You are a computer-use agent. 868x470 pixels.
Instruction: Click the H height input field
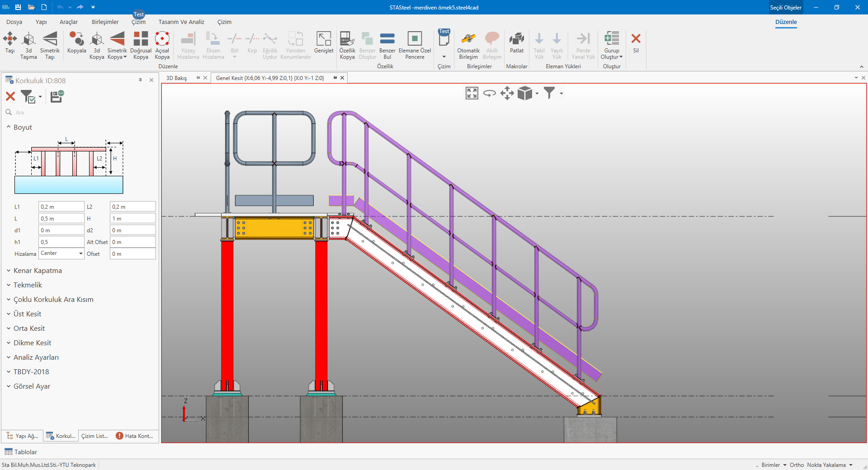tap(132, 219)
